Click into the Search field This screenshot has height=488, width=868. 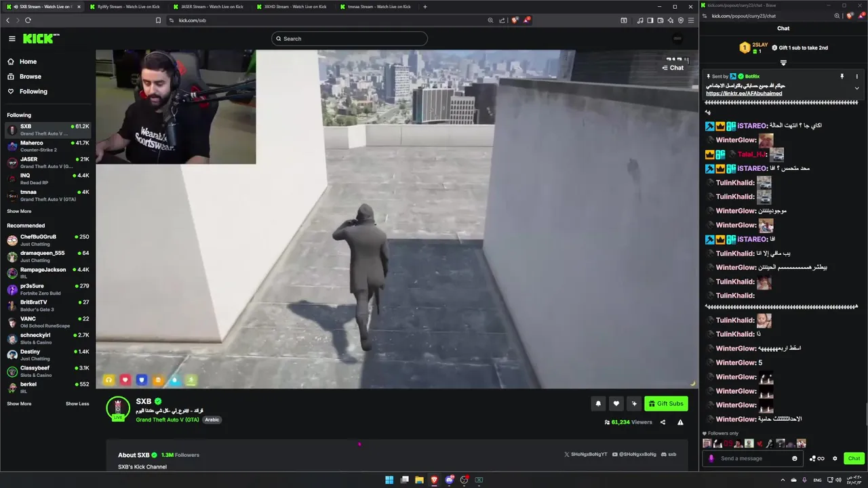click(349, 39)
